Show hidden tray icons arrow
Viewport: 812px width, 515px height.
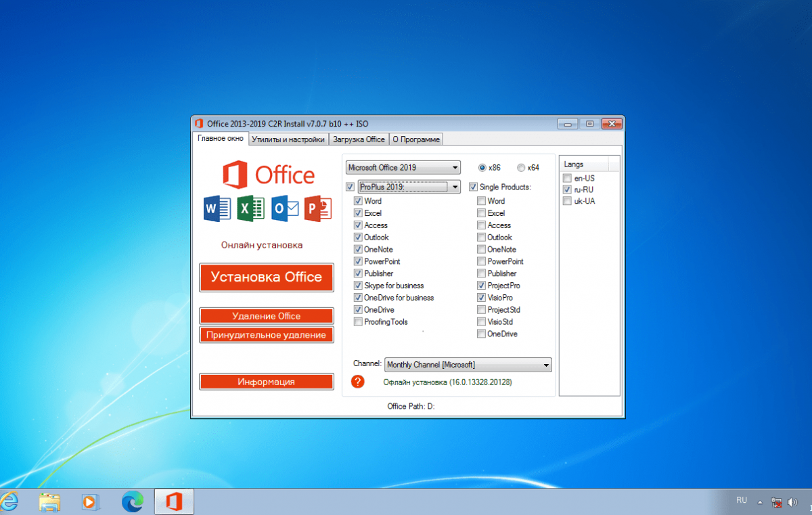[x=760, y=502]
